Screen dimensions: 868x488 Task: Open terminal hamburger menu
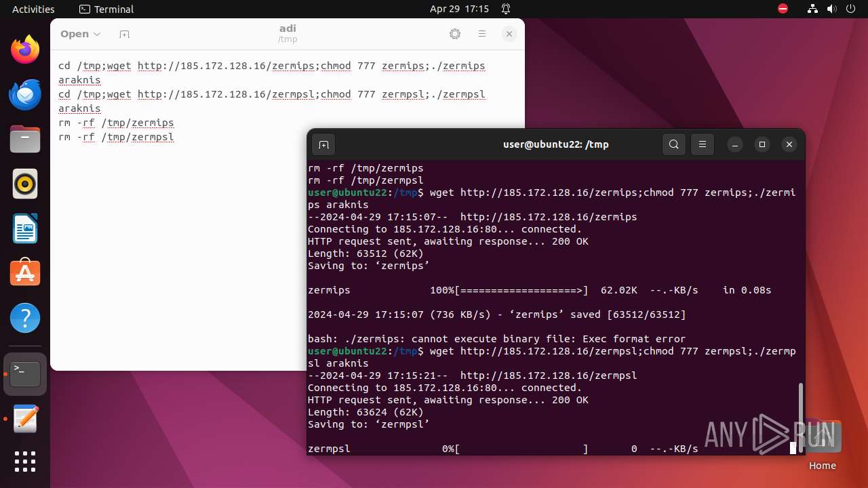tap(703, 144)
